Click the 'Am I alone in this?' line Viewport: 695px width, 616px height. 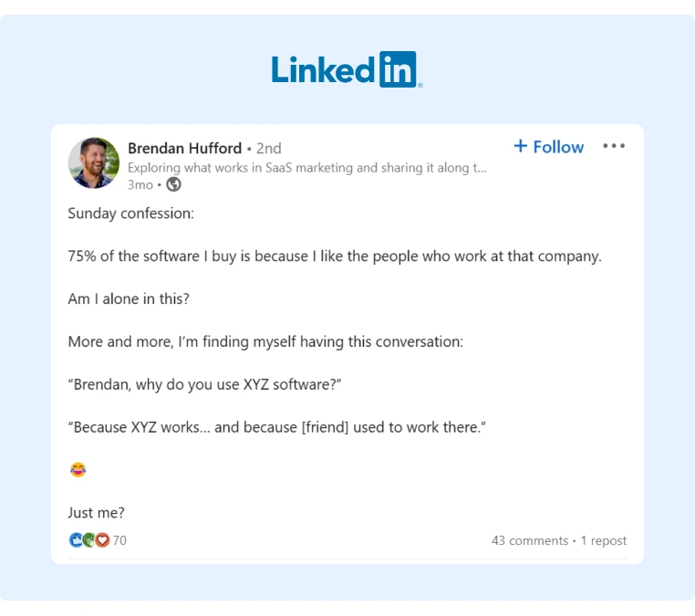click(129, 299)
